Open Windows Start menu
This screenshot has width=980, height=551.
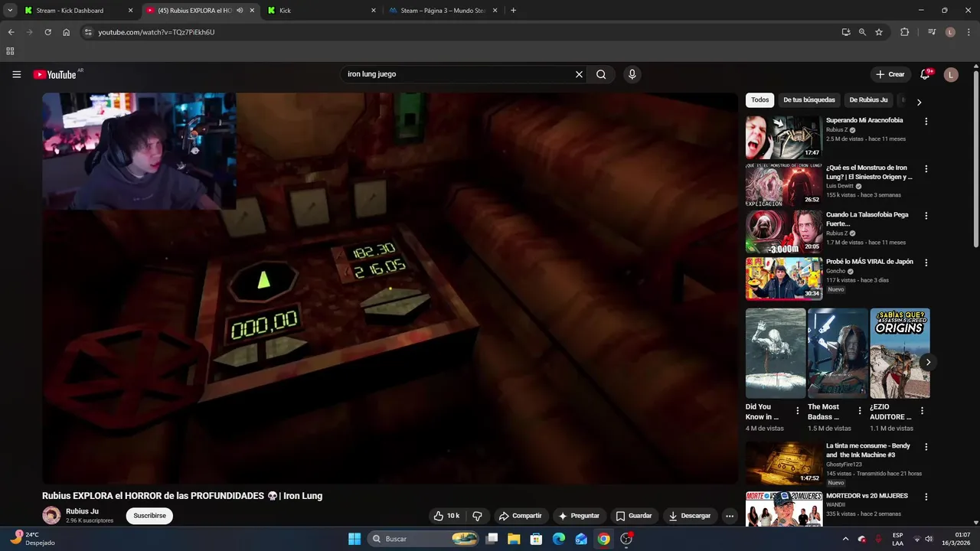pos(354,539)
